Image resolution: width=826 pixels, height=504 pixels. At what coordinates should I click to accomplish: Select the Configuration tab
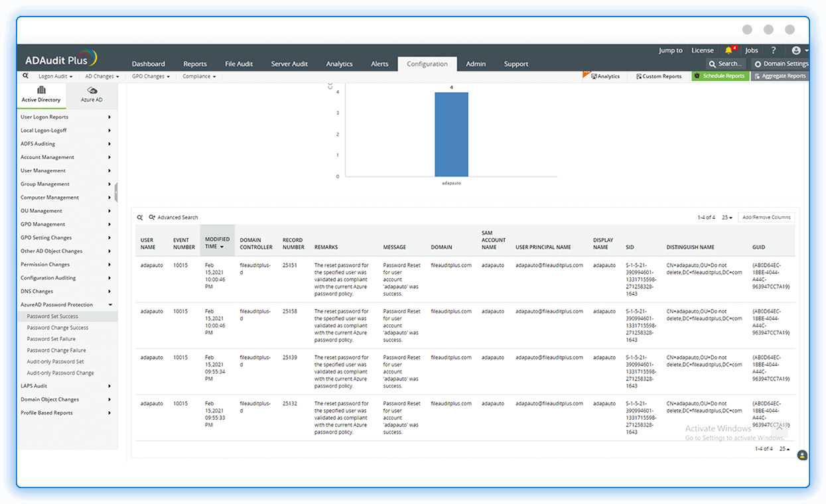pos(427,64)
